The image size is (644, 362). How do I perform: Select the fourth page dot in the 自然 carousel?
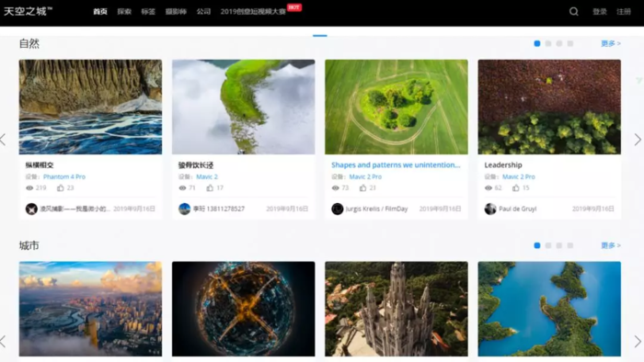point(570,43)
